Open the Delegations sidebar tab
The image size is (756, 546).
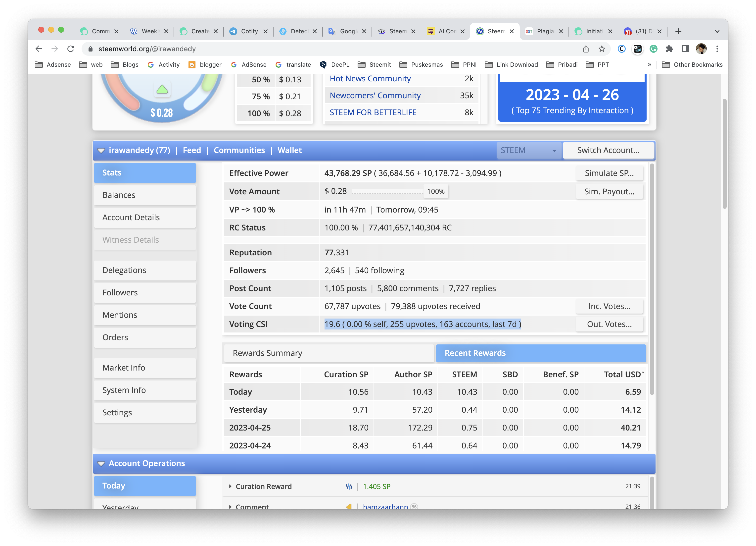pyautogui.click(x=145, y=270)
